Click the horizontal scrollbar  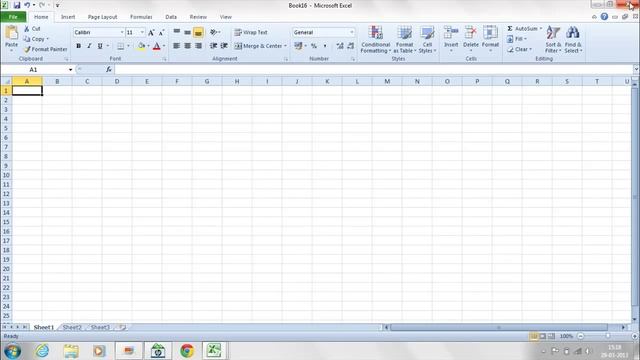499,327
